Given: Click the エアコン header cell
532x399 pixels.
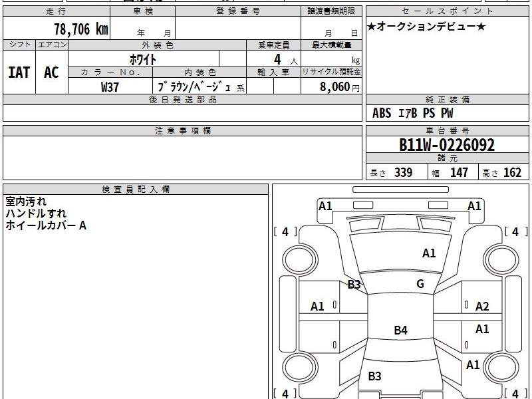Looking at the screenshot, I should coord(52,45).
